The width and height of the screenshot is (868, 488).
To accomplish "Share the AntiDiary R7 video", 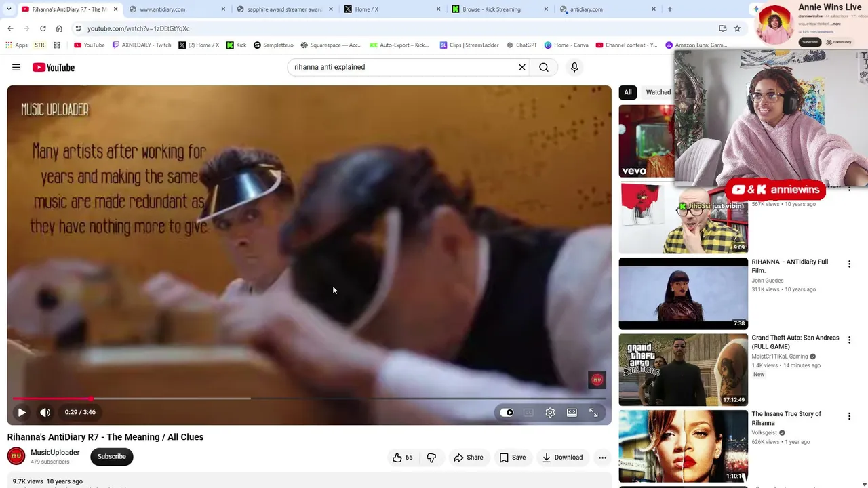I will (469, 457).
